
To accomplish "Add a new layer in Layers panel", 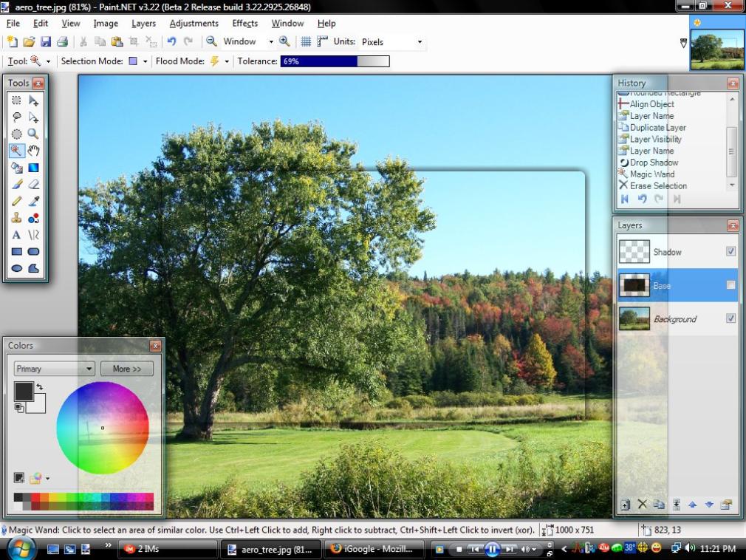I will pos(625,505).
